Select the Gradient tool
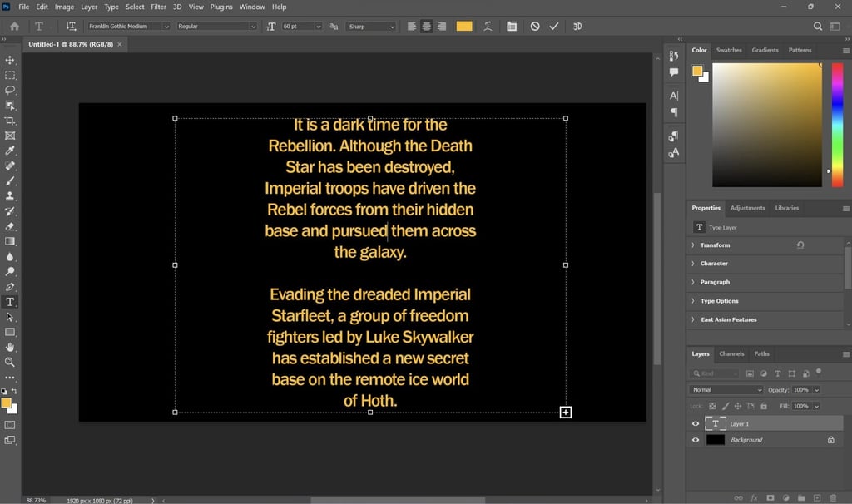Screen dimensions: 852x504 tap(10, 241)
